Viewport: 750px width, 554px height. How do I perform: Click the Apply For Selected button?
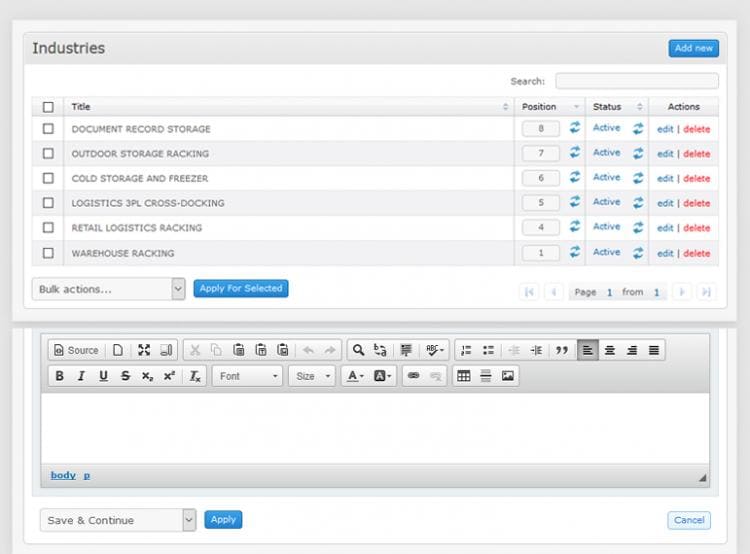coord(241,288)
